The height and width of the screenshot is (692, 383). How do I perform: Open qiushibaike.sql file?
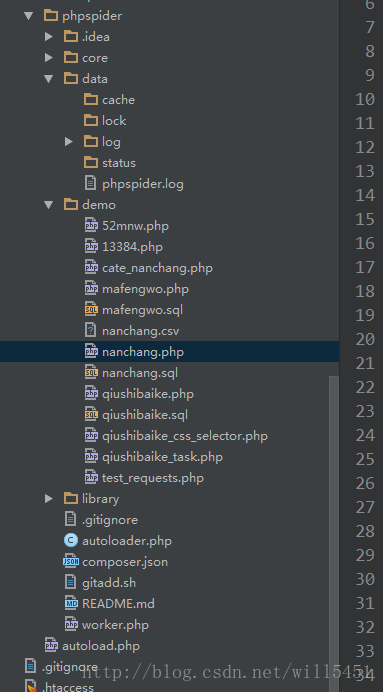[145, 415]
